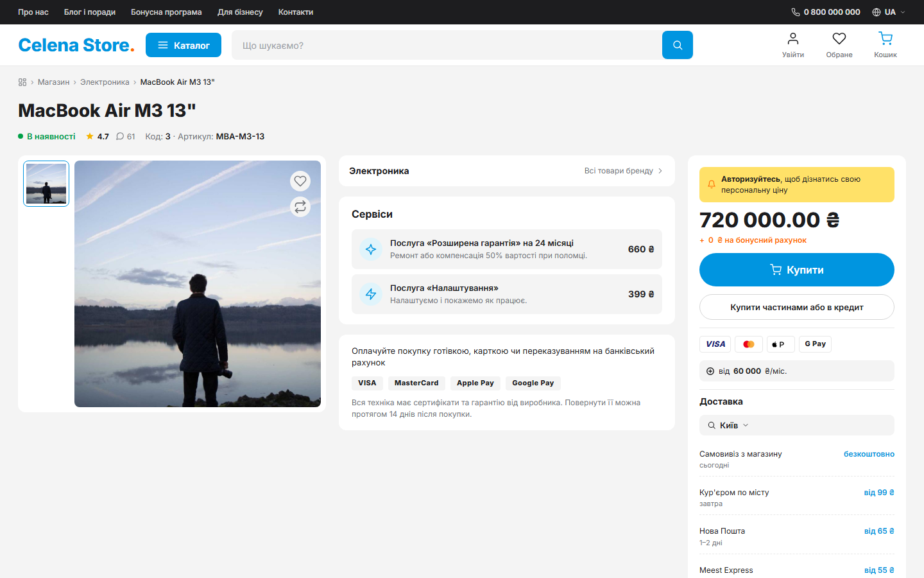Click the Apple Pay payment tag

[475, 383]
